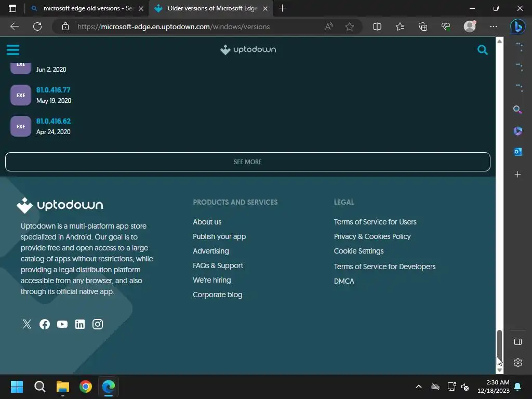
Task: Open the FAQs & Support link
Action: pyautogui.click(x=218, y=265)
